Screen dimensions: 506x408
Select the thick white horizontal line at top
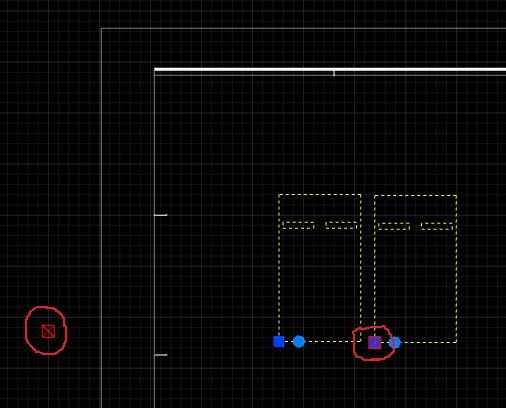point(330,70)
